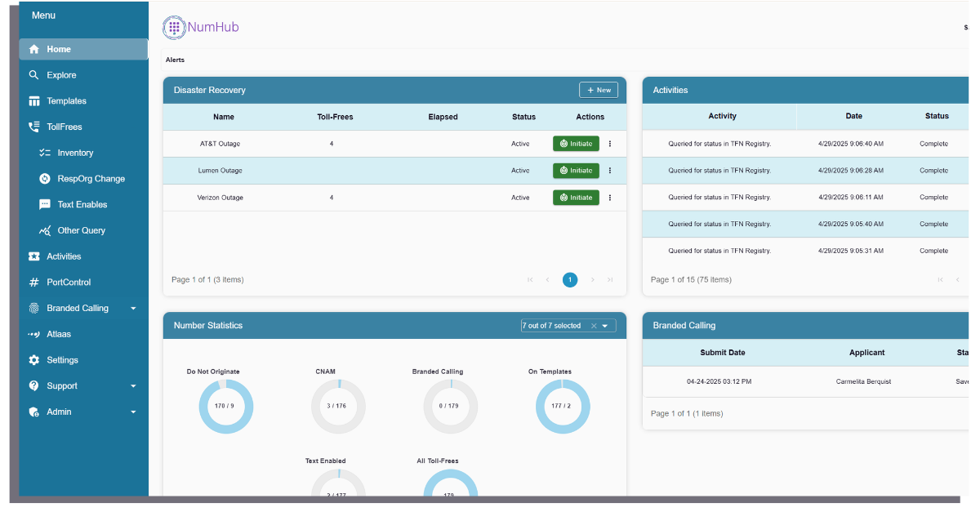
Task: Select the Explore magnifier icon in sidebar
Action: click(x=33, y=74)
